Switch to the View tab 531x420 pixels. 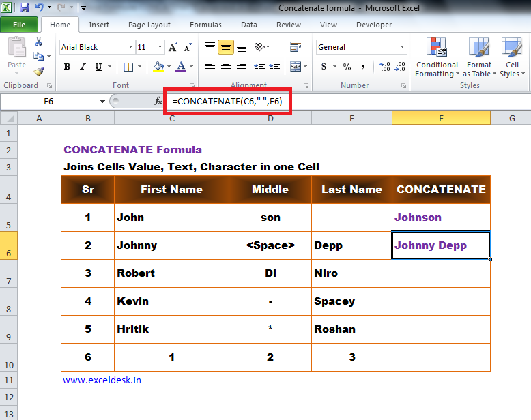(328, 25)
